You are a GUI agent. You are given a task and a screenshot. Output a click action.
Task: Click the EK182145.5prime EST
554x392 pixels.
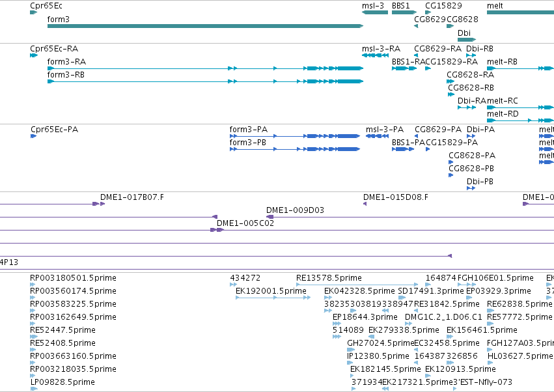point(352,376)
